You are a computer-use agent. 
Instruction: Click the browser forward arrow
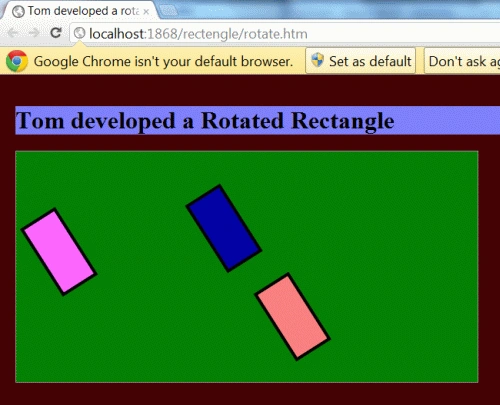34,33
